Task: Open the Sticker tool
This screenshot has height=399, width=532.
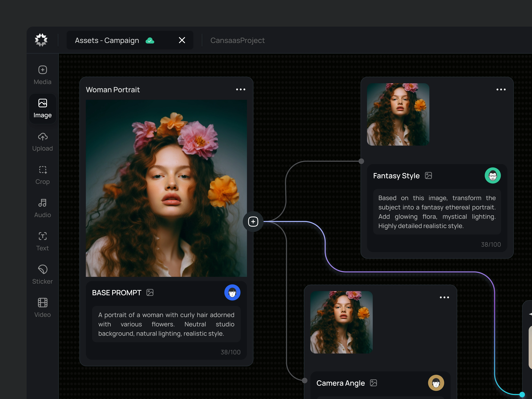Action: pos(43,275)
